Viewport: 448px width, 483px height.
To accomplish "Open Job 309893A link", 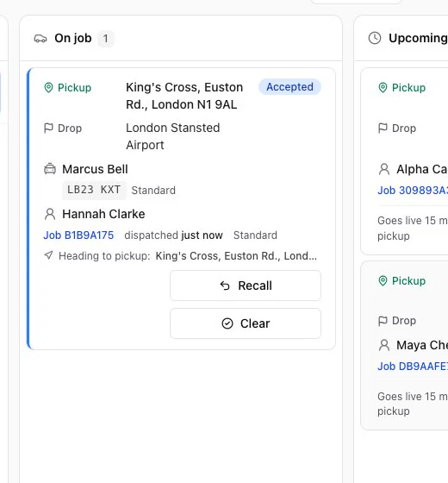I will [413, 191].
